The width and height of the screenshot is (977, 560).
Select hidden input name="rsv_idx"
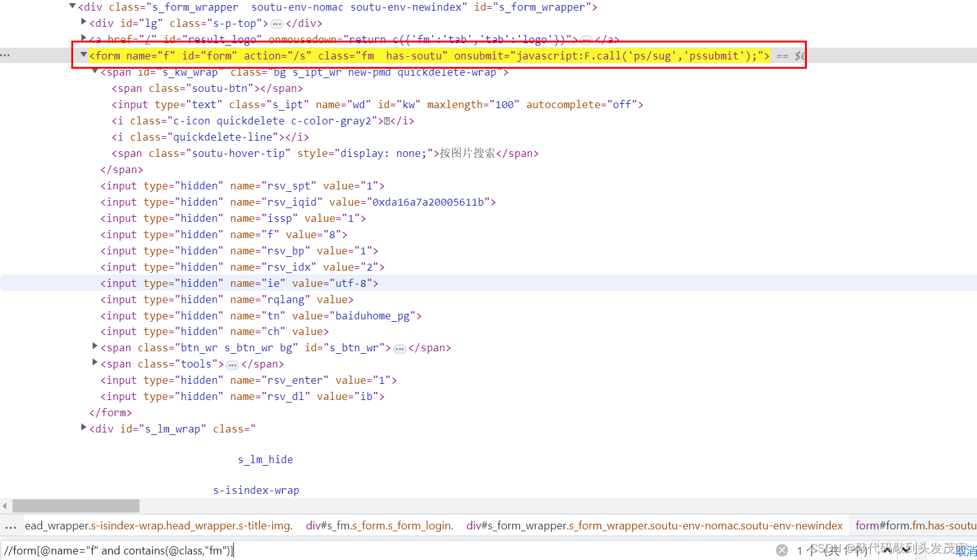click(243, 267)
